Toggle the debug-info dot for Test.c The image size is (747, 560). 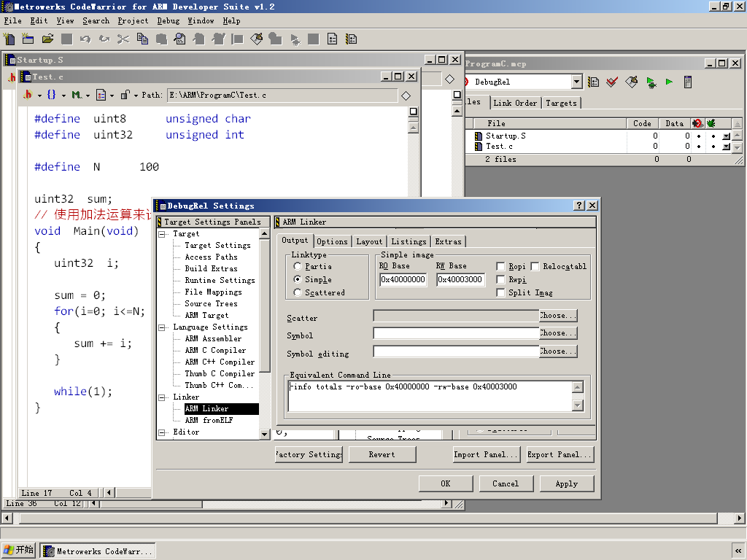[x=713, y=147]
